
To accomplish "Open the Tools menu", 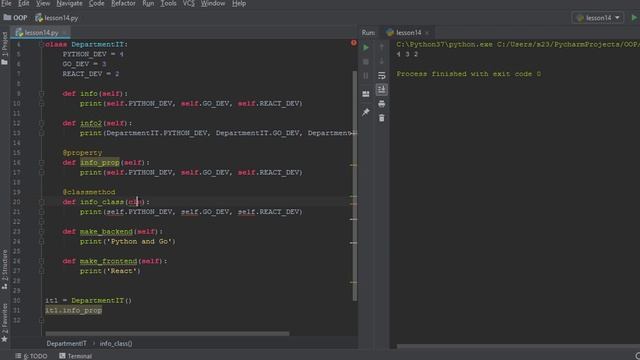I will coord(168,3).
